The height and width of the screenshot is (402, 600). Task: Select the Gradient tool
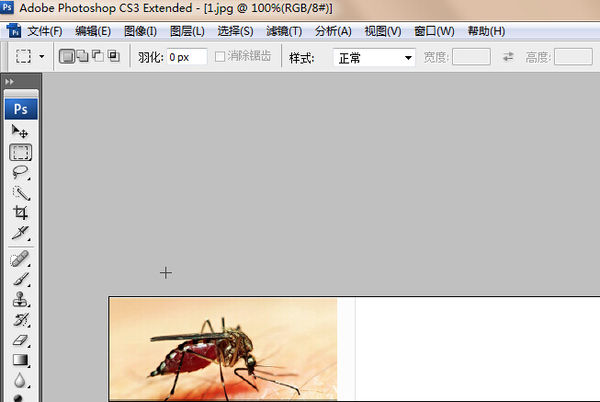click(20, 360)
